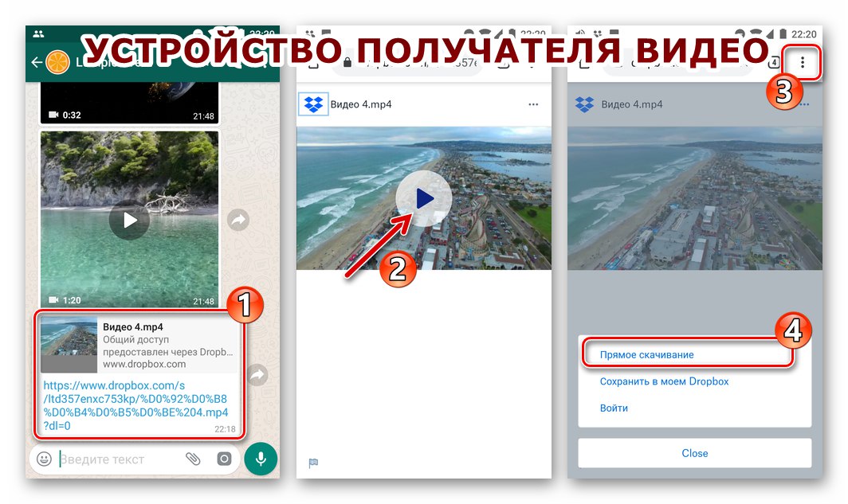The image size is (848, 504).
Task: Open the dropbox.com link URL in chat
Action: pos(135,406)
